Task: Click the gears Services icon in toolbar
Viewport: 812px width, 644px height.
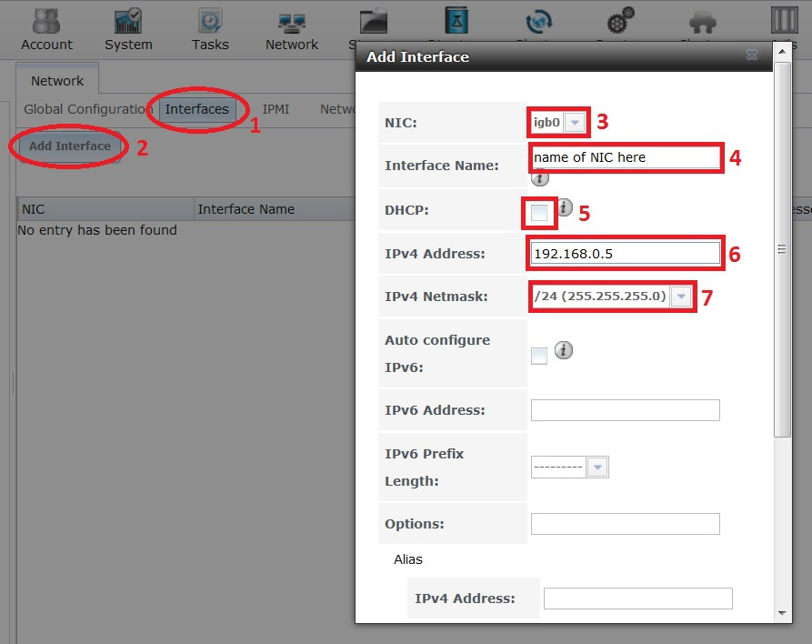Action: [x=620, y=22]
